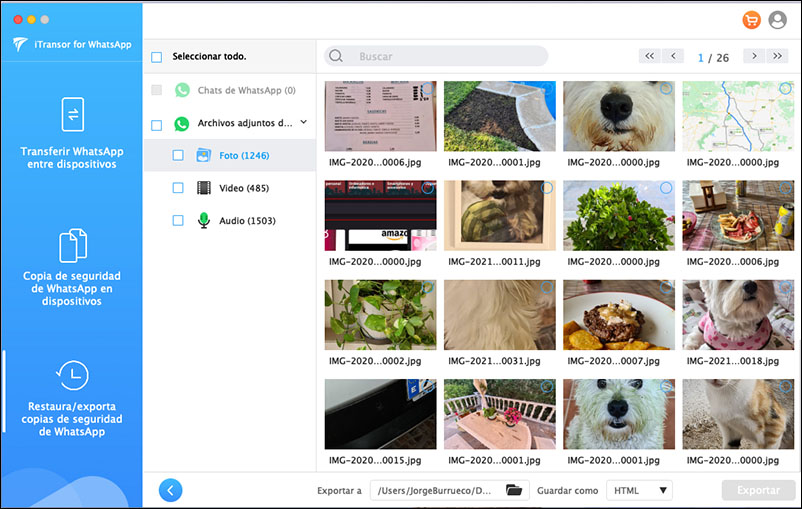Click the Foto picture icon
802x509 pixels.
[x=204, y=156]
